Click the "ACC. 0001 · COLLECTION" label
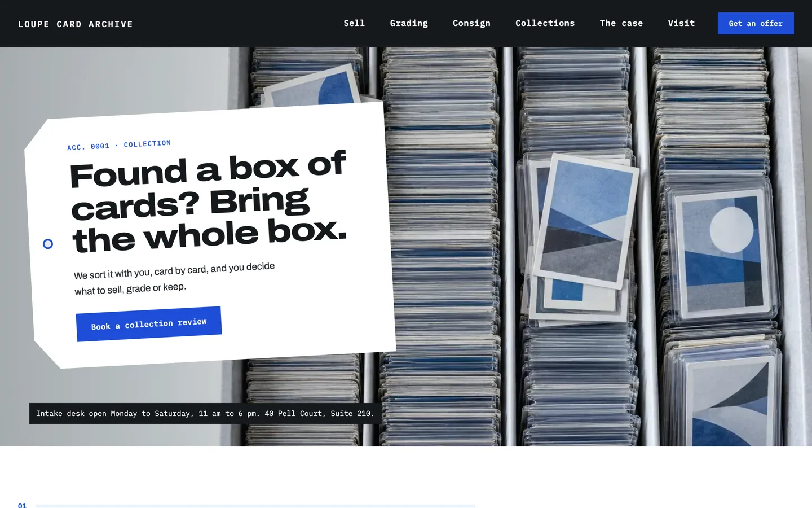812x508 pixels. click(x=119, y=145)
